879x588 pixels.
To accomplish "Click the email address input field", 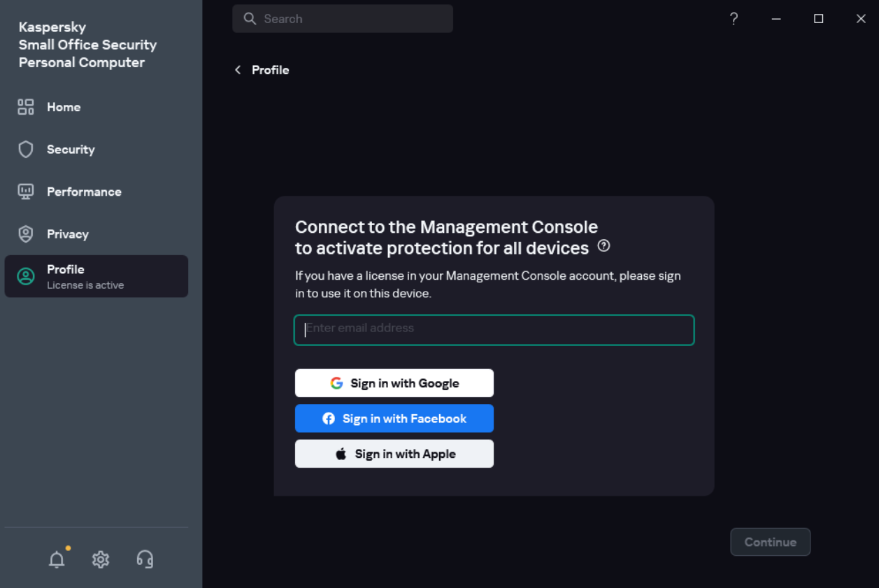I will [494, 329].
